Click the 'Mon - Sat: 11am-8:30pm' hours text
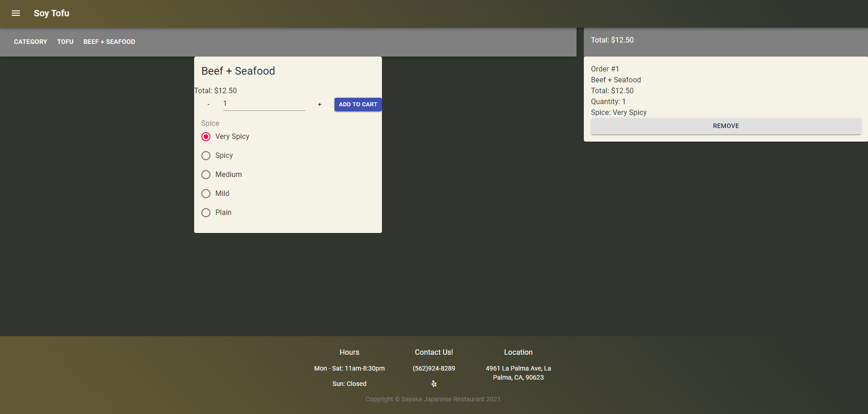Screen dimensions: 868x414 [x=349, y=368]
